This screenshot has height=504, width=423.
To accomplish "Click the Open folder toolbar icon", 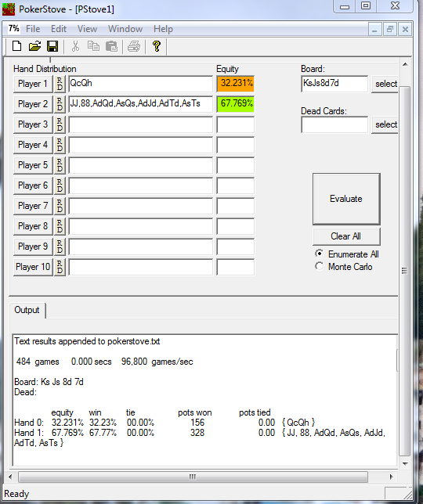I will pos(34,46).
